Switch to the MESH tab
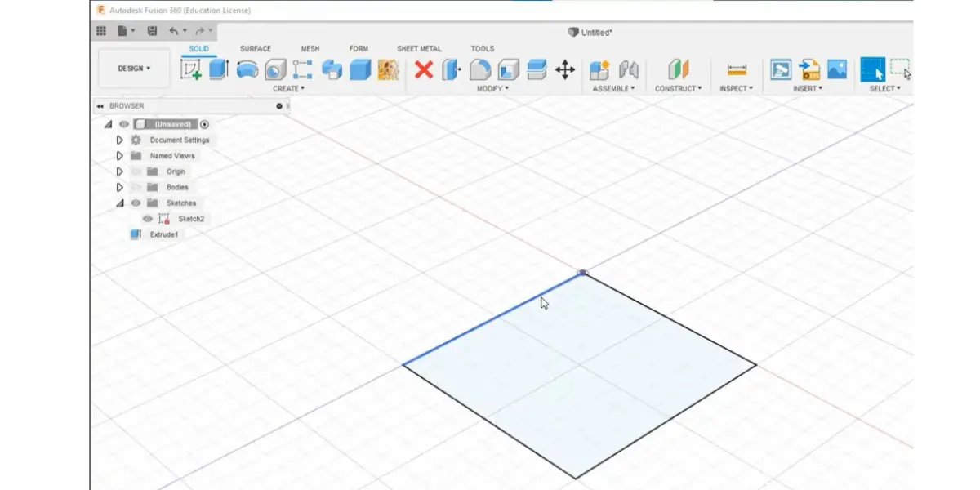Screen dimensions: 980x490 point(310,49)
